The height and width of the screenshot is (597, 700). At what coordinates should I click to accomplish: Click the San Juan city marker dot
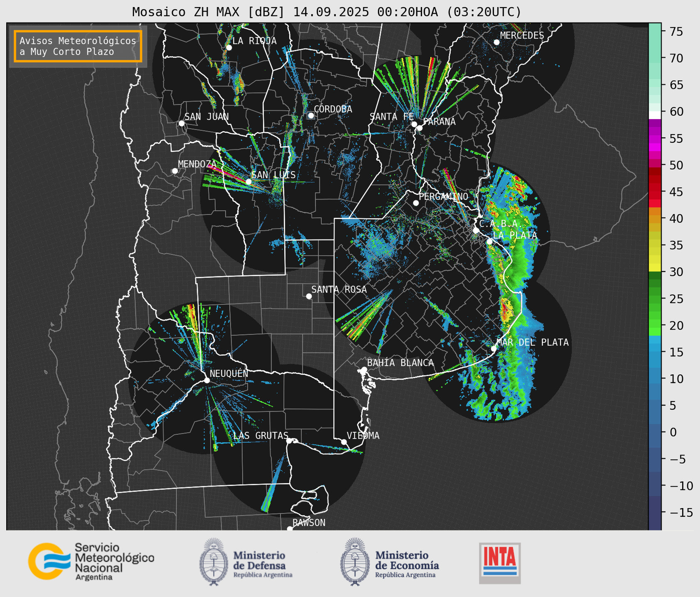(181, 123)
